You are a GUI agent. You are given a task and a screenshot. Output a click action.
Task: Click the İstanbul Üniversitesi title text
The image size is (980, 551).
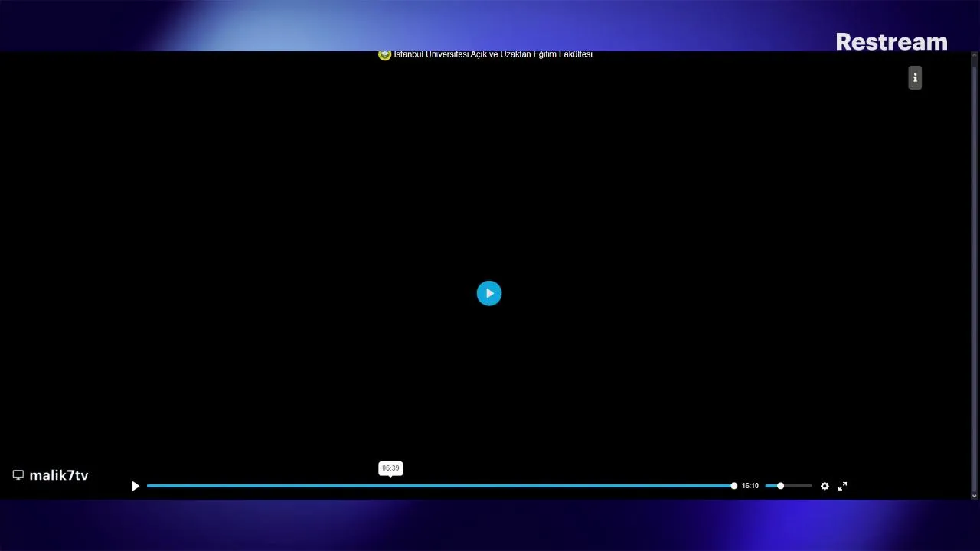tap(493, 54)
